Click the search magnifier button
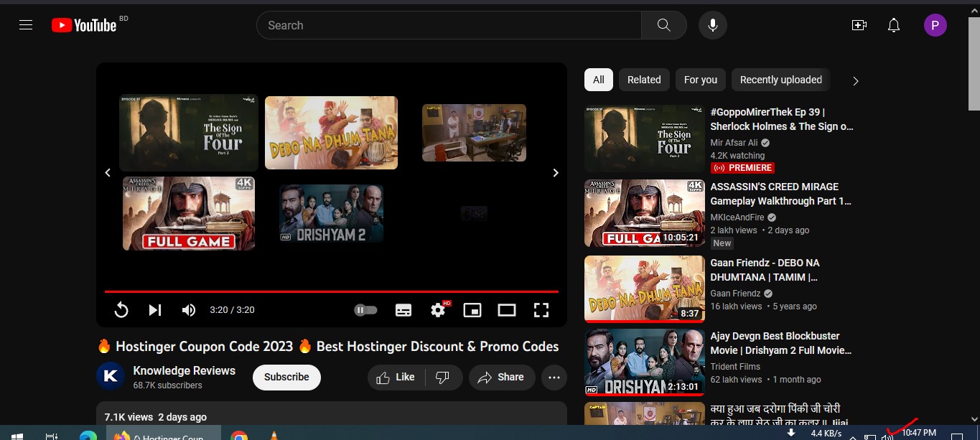The image size is (980, 440). pyautogui.click(x=664, y=25)
